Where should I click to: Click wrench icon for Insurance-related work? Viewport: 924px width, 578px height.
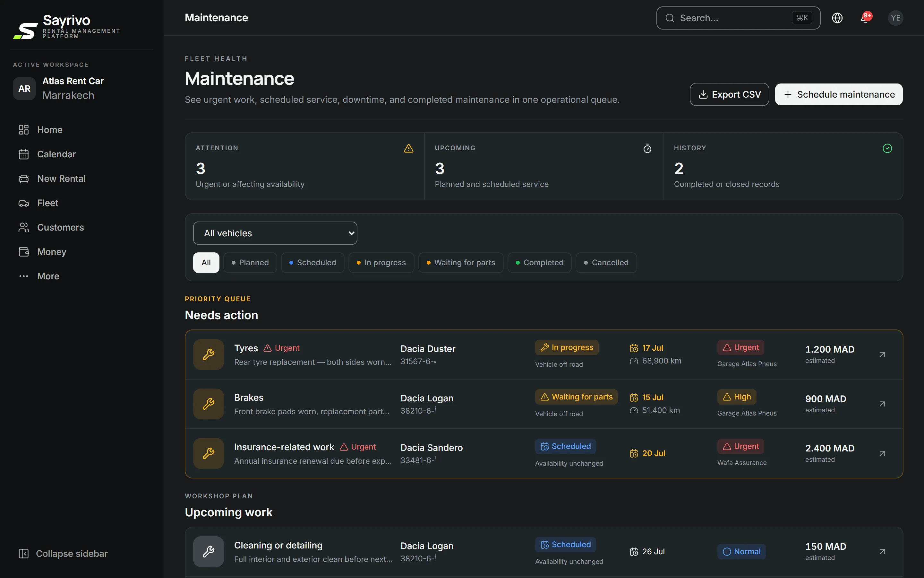(209, 453)
